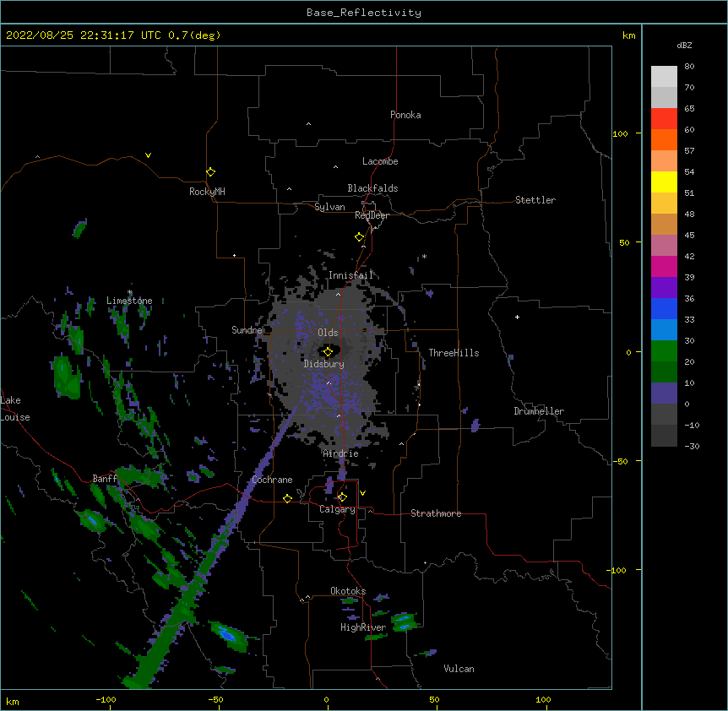The image size is (728, 711).
Task: Click the Lacombe city label
Action: [380, 161]
